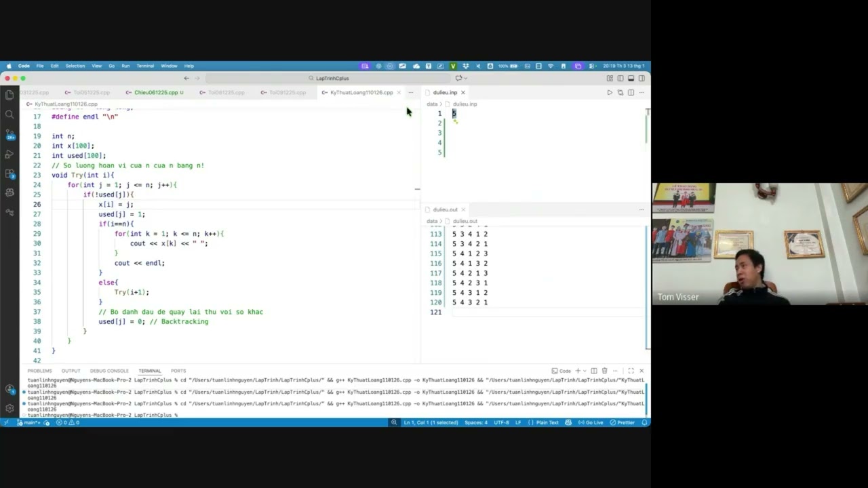This screenshot has width=868, height=488.
Task: Switch to the KyThuatLoang110126.cpp tab
Action: click(361, 92)
